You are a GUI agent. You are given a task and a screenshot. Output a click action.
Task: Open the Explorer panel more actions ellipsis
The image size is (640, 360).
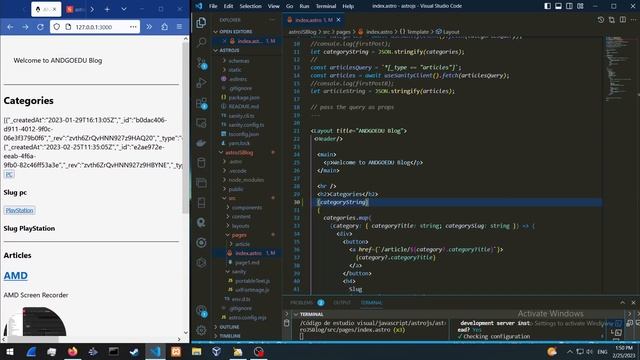pos(272,20)
